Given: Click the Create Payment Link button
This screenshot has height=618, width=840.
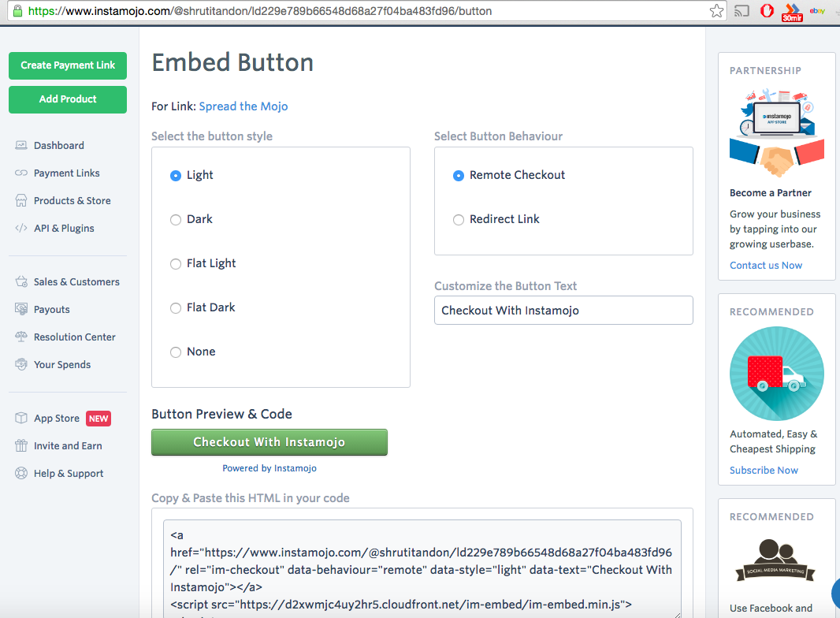Looking at the screenshot, I should [68, 65].
